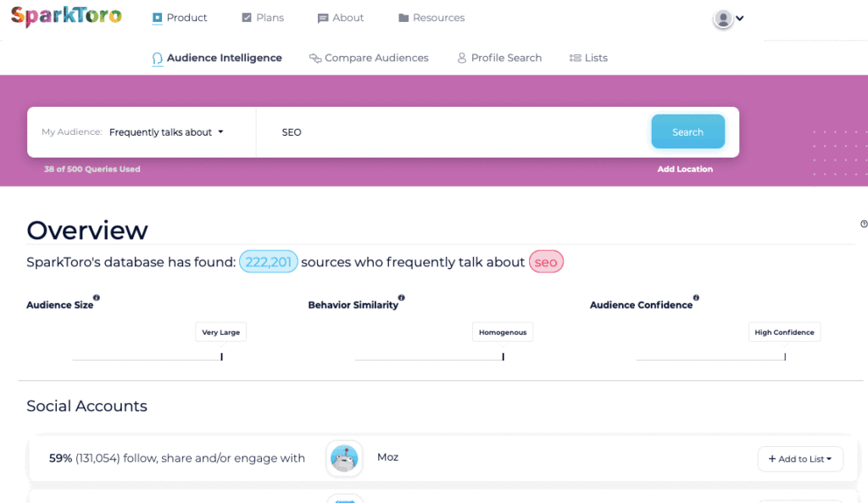Image resolution: width=868 pixels, height=503 pixels.
Task: Open Add to List dropdown for Moz
Action: point(800,459)
